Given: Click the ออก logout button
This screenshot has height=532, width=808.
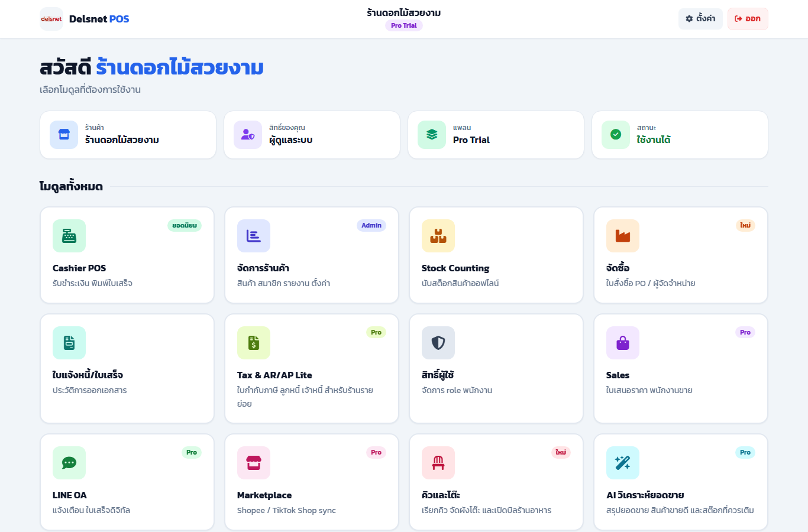Looking at the screenshot, I should coord(748,19).
